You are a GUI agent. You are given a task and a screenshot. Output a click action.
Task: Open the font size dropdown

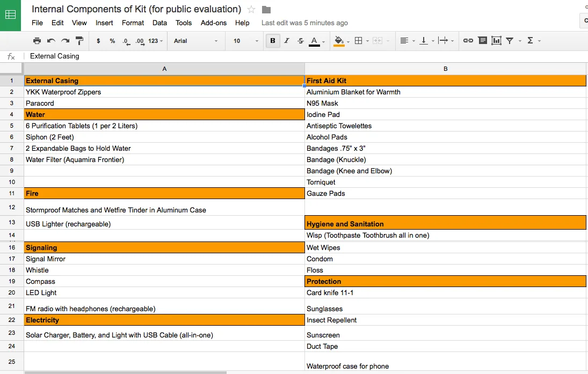[245, 41]
